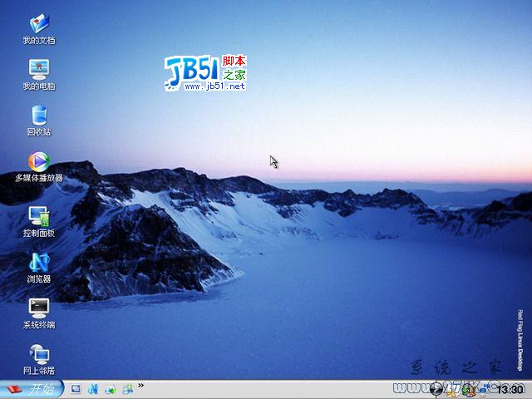Launch the 浏览器 browser desktop icon
This screenshot has width=532, height=399.
tap(38, 264)
